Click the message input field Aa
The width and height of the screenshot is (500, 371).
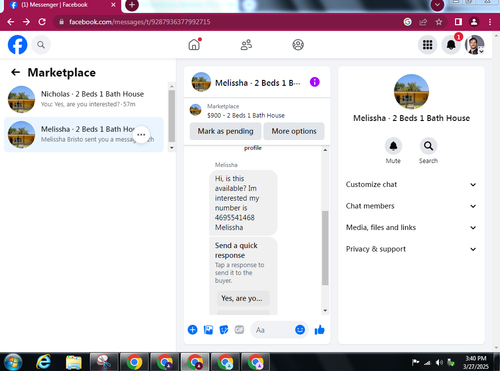273,330
